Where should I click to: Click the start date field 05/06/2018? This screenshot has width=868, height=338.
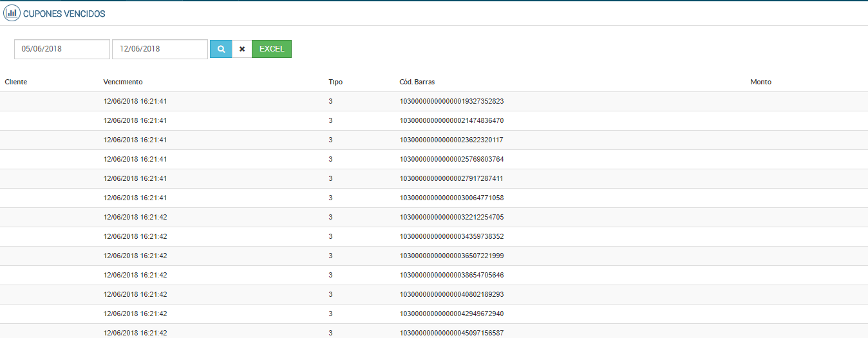coord(62,49)
